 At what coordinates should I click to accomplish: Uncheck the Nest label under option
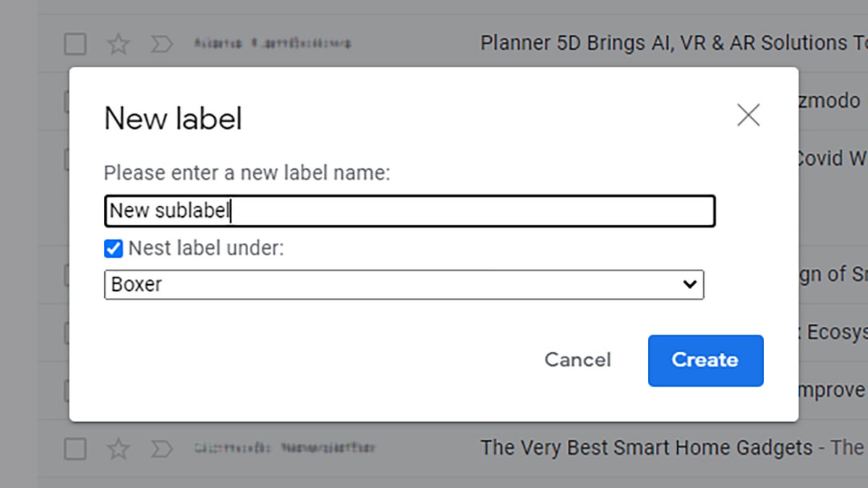click(x=115, y=248)
